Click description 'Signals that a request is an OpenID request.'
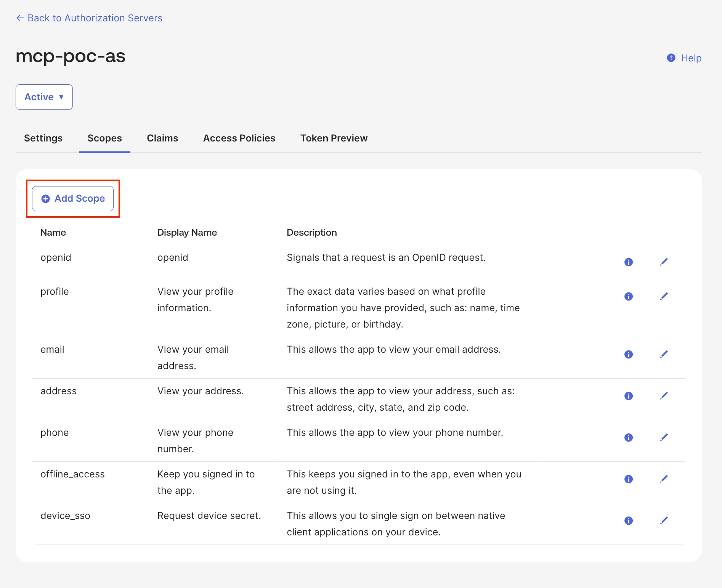This screenshot has height=588, width=722. coord(386,258)
